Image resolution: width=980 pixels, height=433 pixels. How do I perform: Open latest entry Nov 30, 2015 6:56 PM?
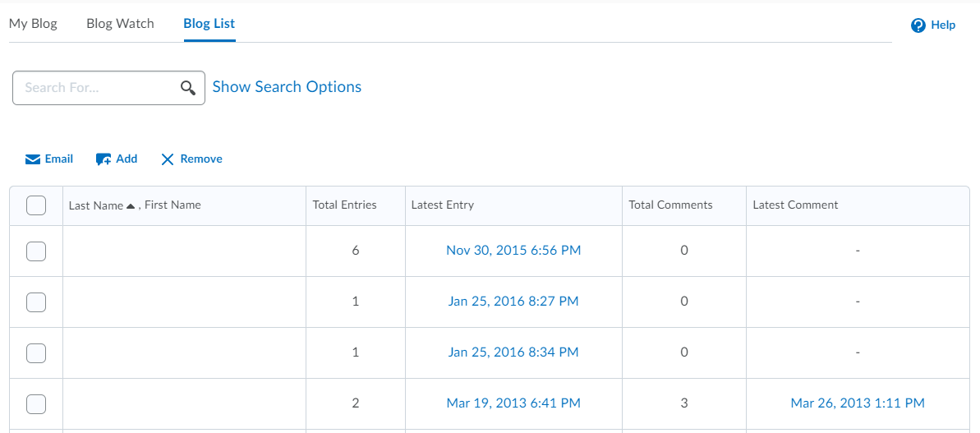(513, 251)
